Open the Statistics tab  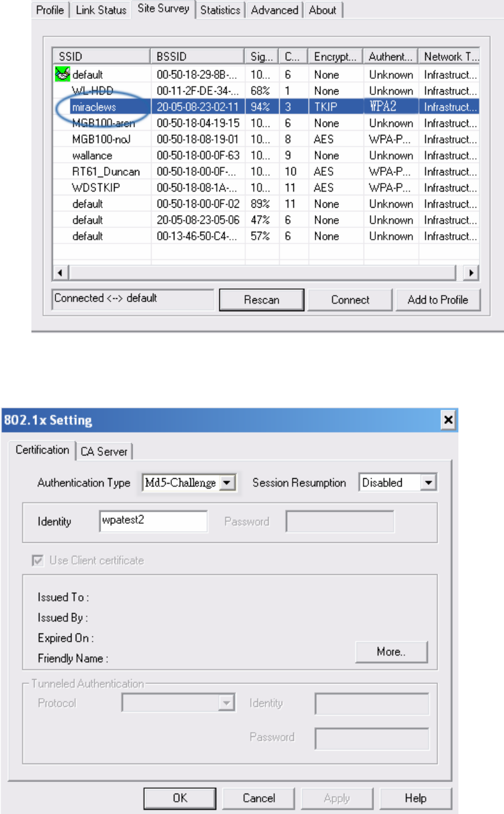(x=220, y=10)
